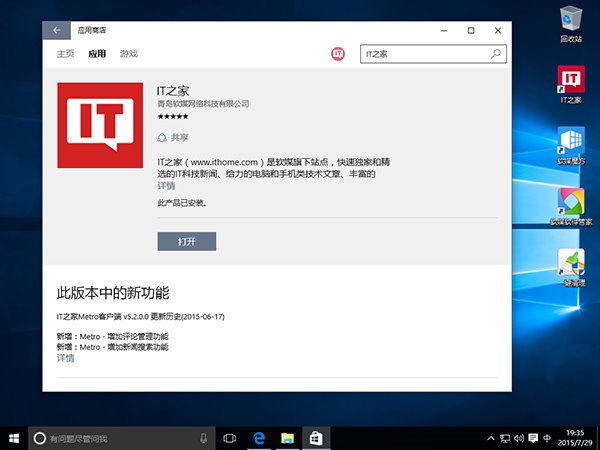Open the Windows Start menu
The height and width of the screenshot is (450, 600).
(x=14, y=438)
